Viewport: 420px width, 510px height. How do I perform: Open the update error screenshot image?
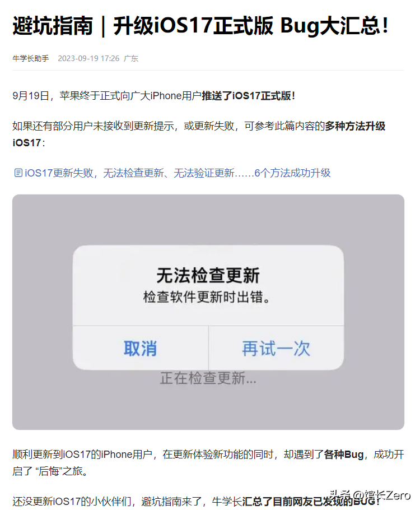click(x=208, y=312)
